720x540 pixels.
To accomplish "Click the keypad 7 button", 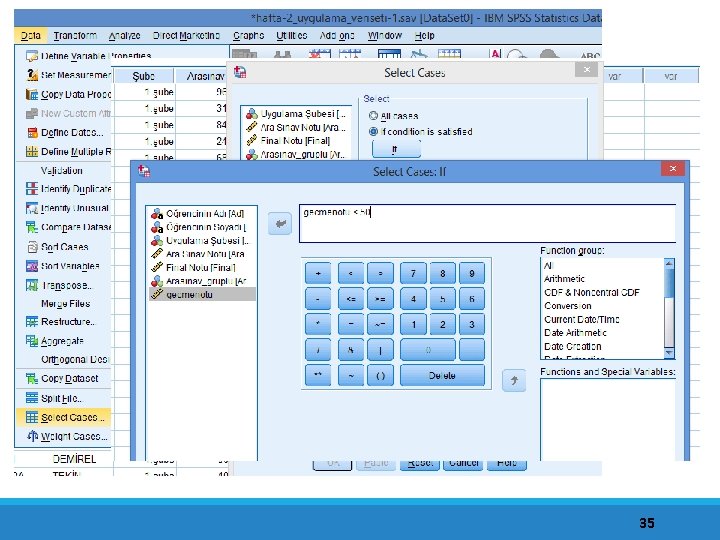I will click(x=413, y=274).
